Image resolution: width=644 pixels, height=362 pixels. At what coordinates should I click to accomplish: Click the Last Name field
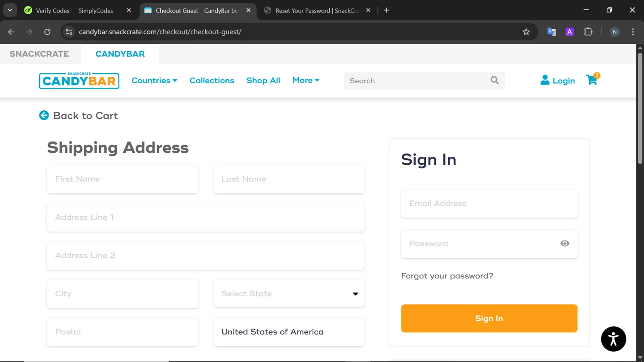289,179
